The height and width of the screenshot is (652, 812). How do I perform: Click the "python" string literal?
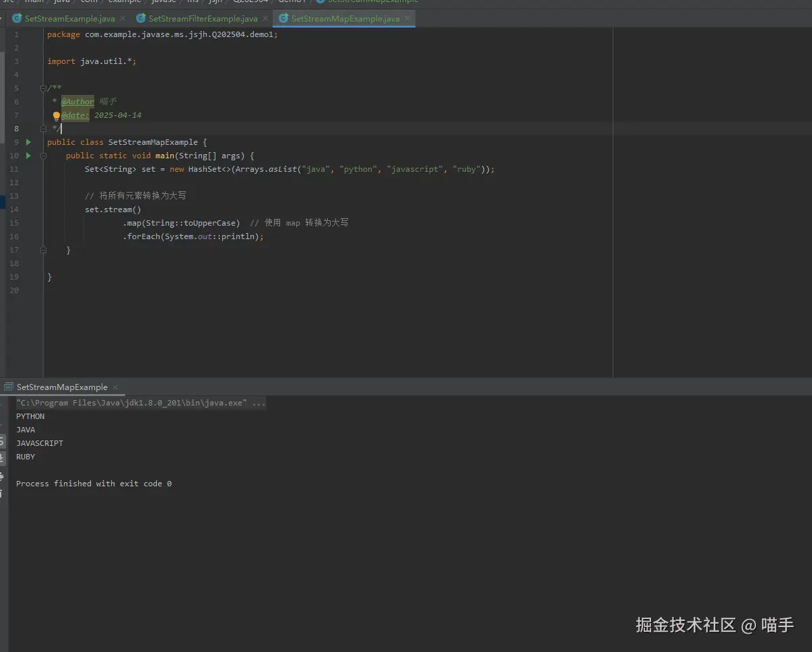[x=358, y=169]
